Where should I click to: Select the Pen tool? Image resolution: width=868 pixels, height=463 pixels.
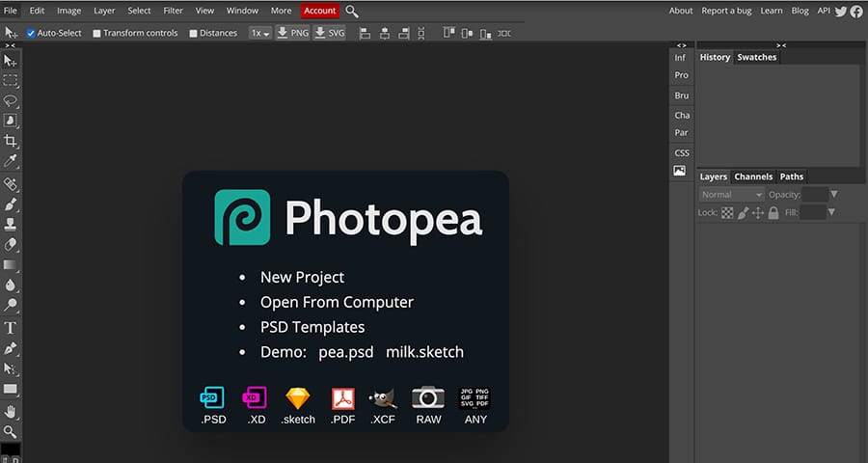click(10, 348)
